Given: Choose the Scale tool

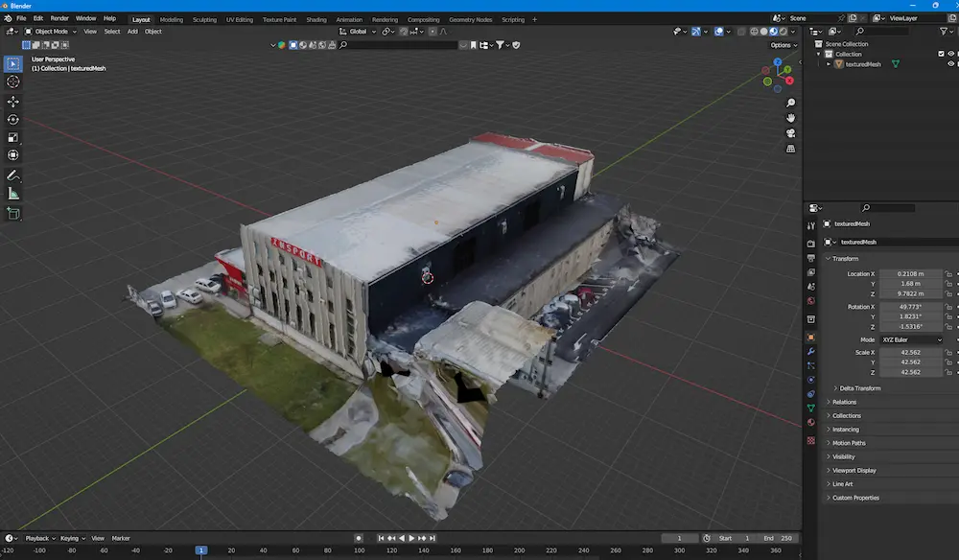Looking at the screenshot, I should (13, 137).
